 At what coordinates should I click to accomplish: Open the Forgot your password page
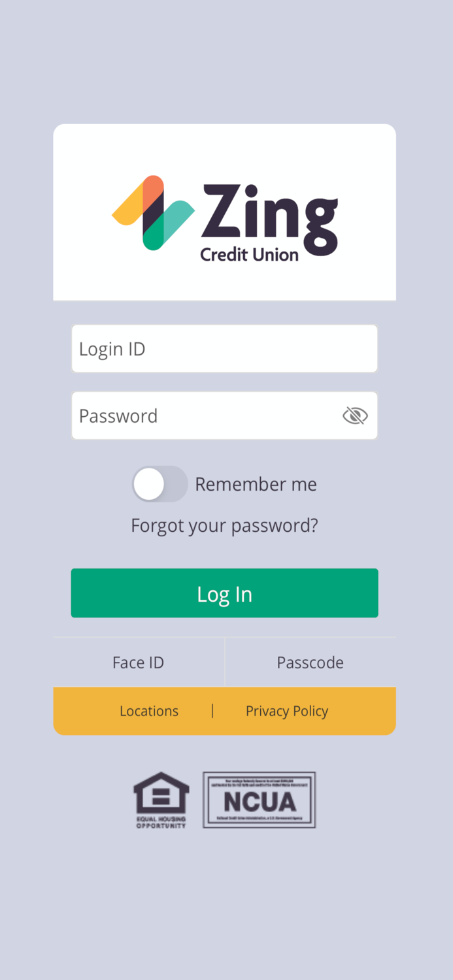coord(224,525)
